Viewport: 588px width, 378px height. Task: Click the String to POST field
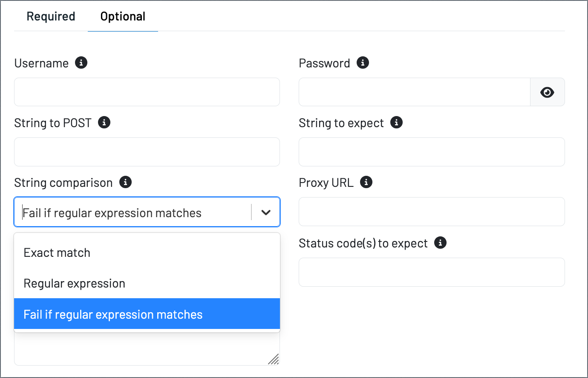coord(147,152)
